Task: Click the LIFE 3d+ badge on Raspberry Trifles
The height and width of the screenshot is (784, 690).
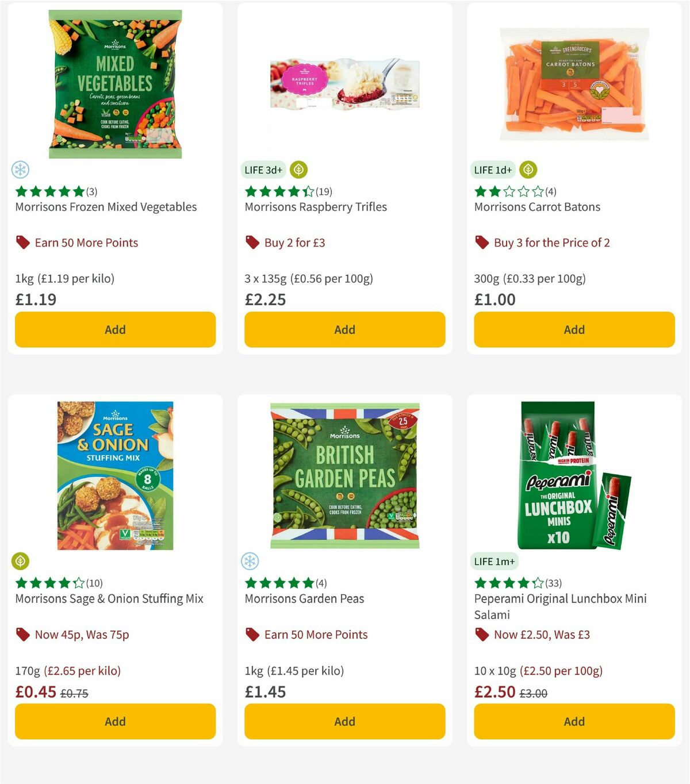Action: (x=262, y=169)
